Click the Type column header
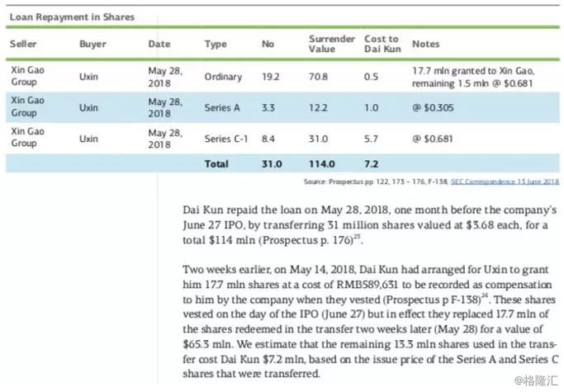 (x=216, y=44)
